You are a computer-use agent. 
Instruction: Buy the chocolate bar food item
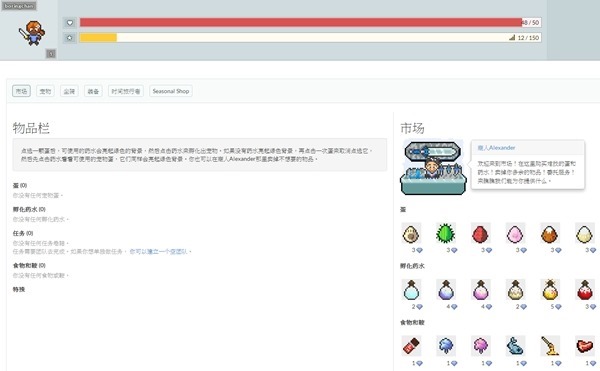(411, 346)
